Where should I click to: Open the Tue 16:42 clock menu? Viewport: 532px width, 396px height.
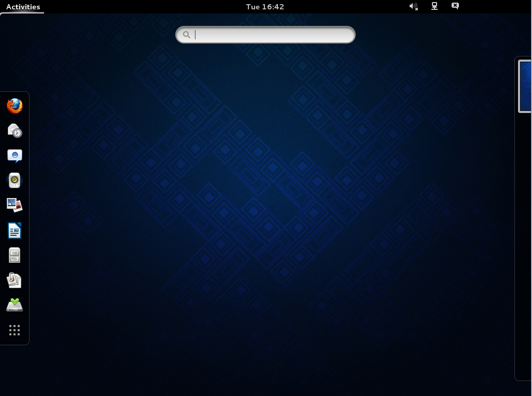click(x=265, y=7)
